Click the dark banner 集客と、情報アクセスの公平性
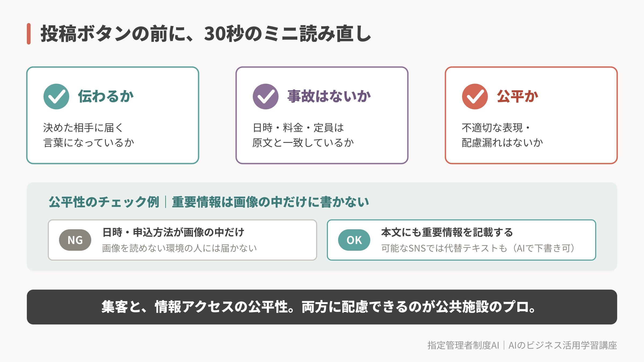The height and width of the screenshot is (362, 644). 322,307
